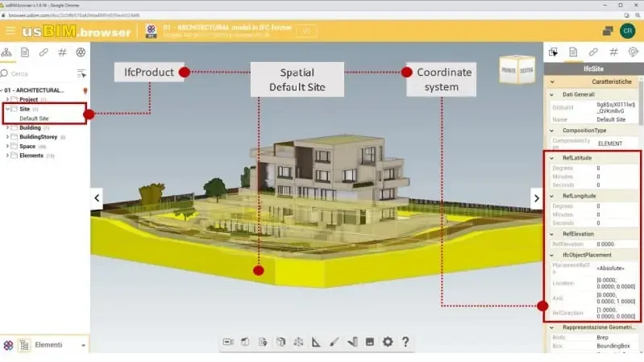Screen dimensions: 644x362
Task: Select the model structure tree tab in left panel
Action: pos(6,52)
